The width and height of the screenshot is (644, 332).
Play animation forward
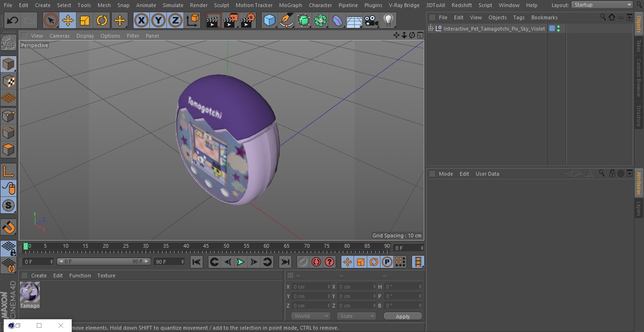[x=240, y=262]
